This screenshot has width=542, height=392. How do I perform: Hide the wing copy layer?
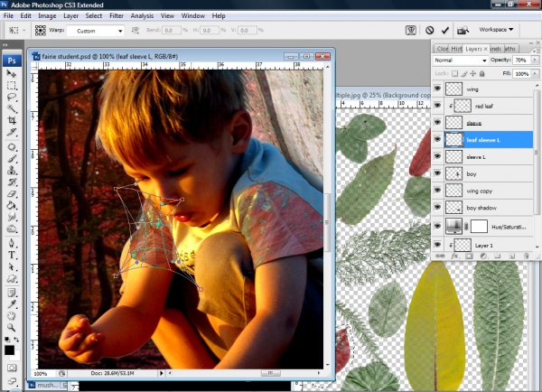tap(437, 190)
